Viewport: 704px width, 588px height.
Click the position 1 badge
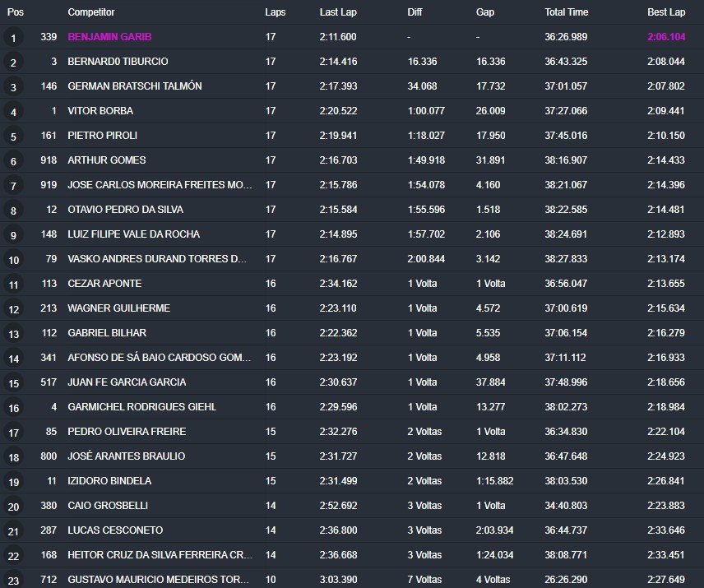click(13, 38)
